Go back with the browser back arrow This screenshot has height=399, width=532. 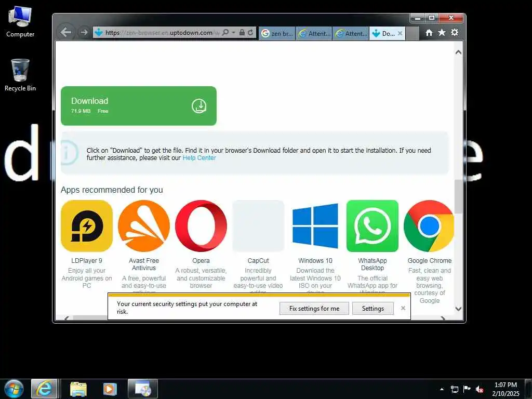coord(66,32)
